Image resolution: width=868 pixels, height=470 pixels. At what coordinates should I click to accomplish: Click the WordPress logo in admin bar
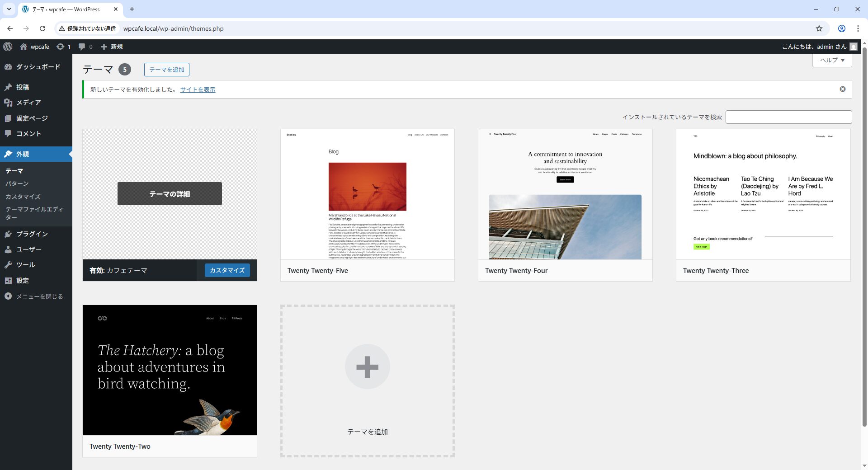click(8, 47)
